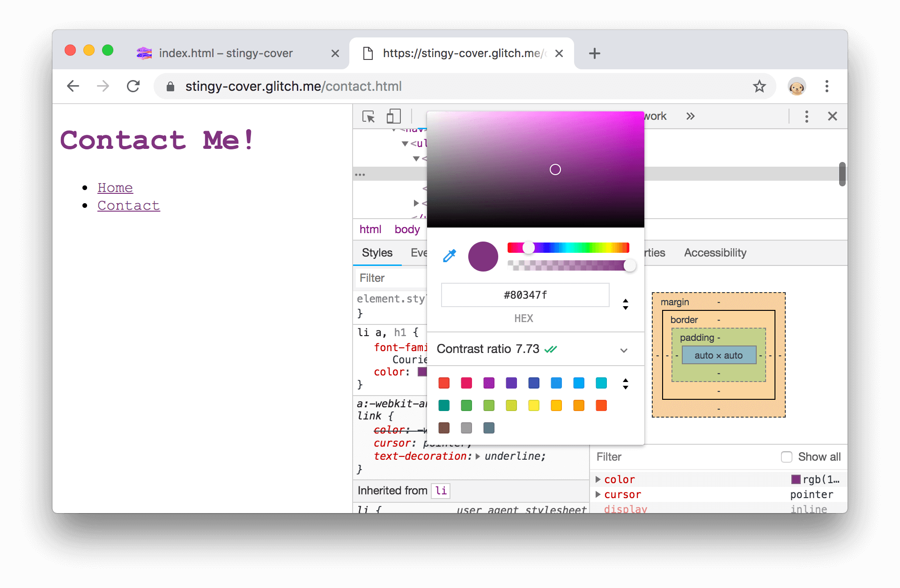Screen dimensions: 900x588
Task: Click the li tag in Inherited from
Action: (x=441, y=491)
